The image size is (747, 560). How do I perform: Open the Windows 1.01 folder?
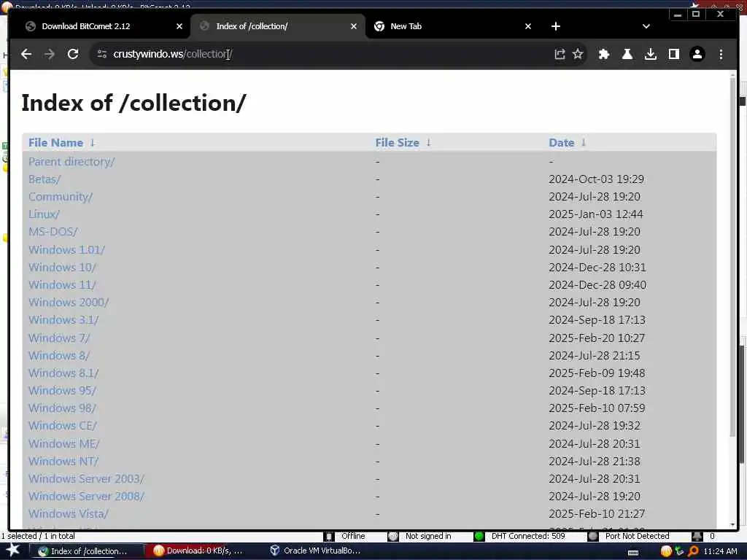tap(66, 250)
